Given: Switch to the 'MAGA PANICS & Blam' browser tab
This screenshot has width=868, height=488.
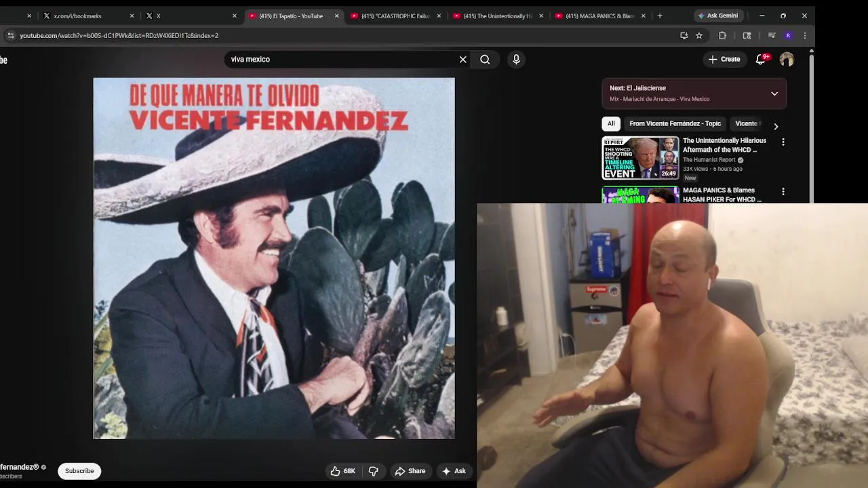Looking at the screenshot, I should [595, 16].
